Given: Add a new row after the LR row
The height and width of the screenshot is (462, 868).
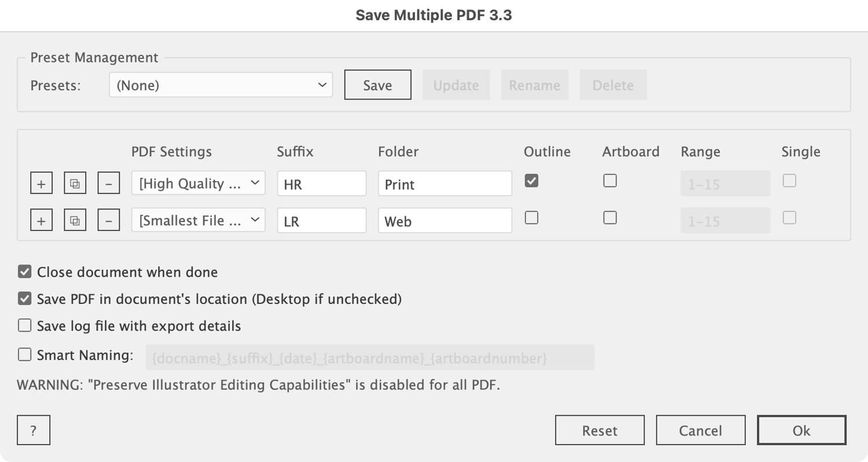Looking at the screenshot, I should (x=41, y=221).
